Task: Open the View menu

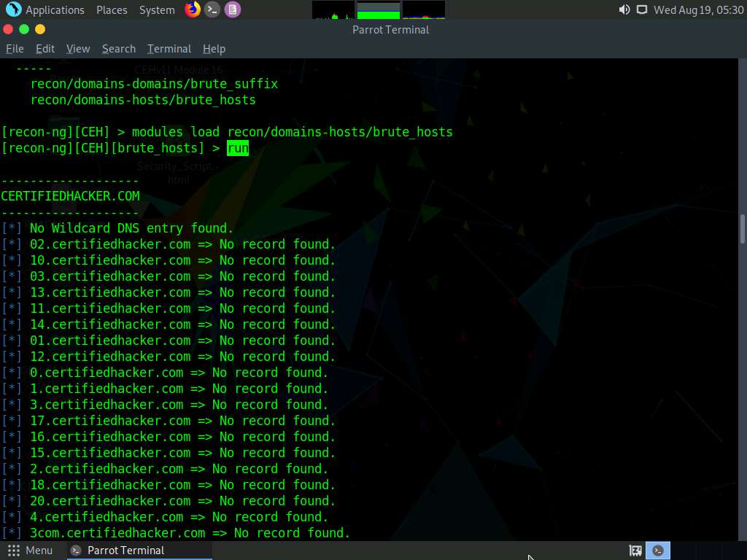Action: [x=78, y=49]
